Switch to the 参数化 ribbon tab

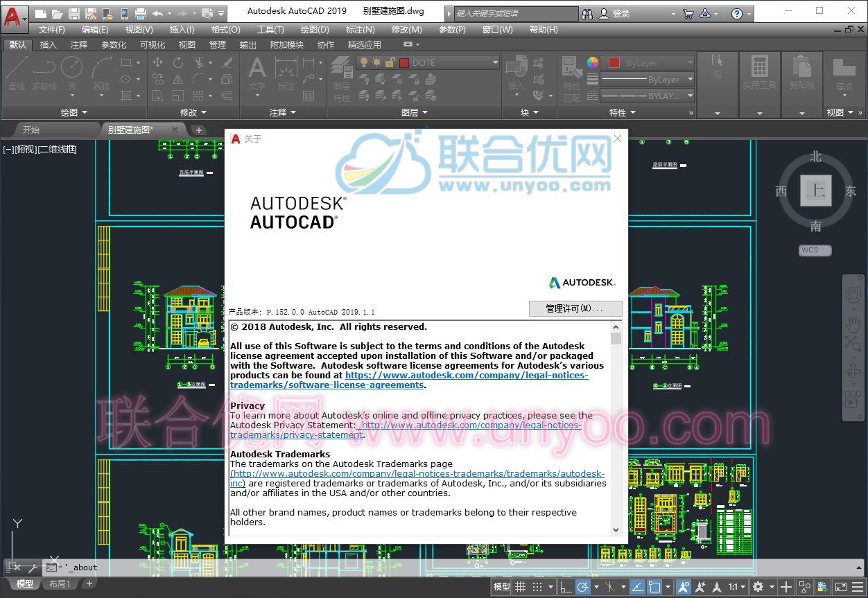(114, 44)
